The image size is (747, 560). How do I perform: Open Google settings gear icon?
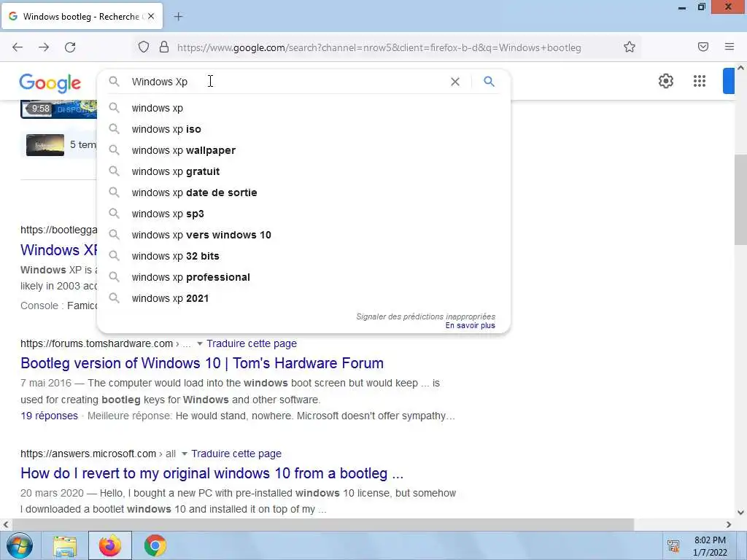coord(665,81)
